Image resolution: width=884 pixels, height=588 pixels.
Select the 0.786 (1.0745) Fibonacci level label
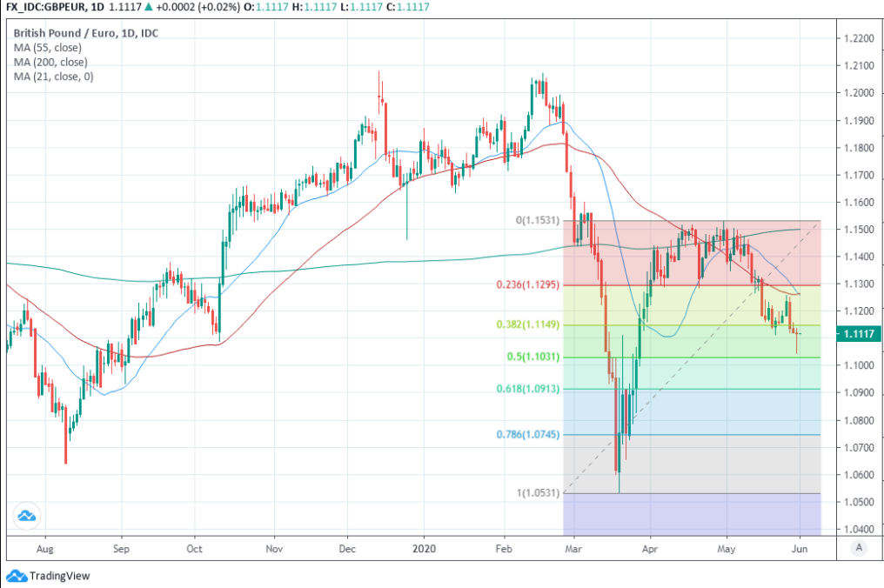point(529,434)
